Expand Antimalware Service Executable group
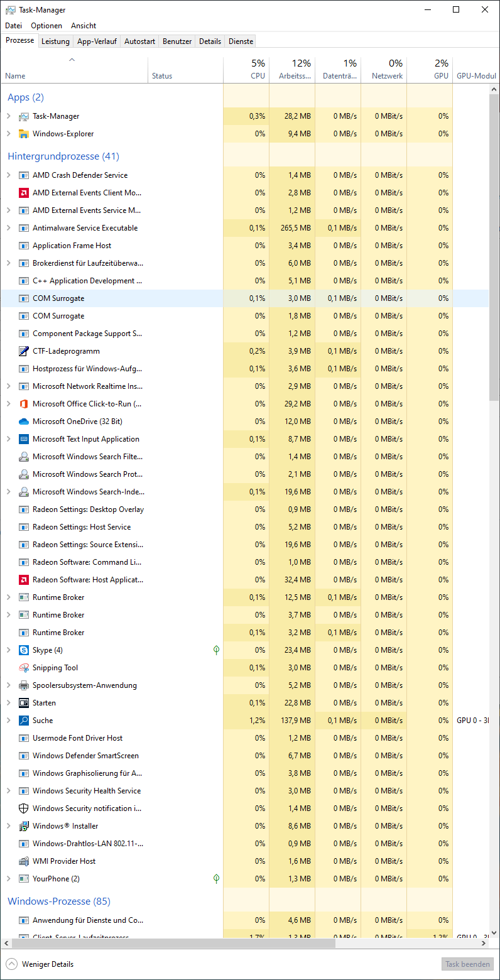The height and width of the screenshot is (980, 500). (x=8, y=228)
